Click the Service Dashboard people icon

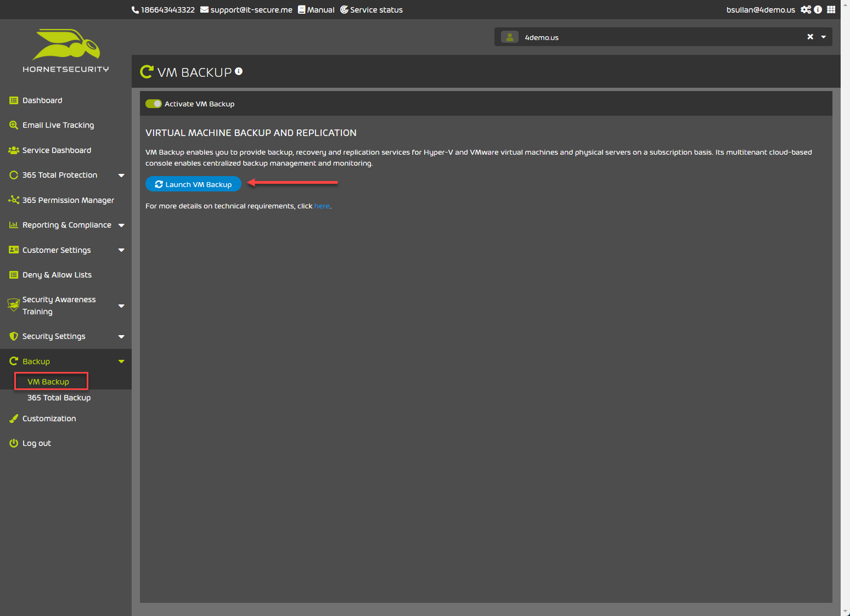pos(14,150)
